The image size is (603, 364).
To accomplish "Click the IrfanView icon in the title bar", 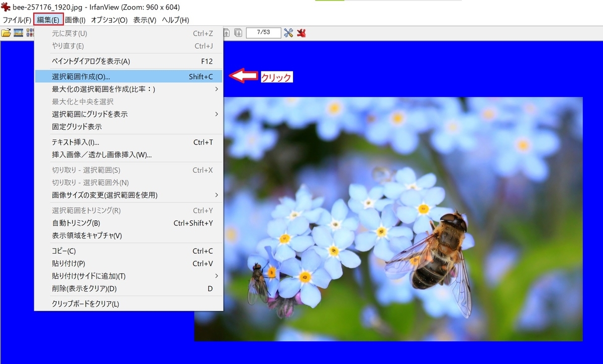I will (5, 8).
